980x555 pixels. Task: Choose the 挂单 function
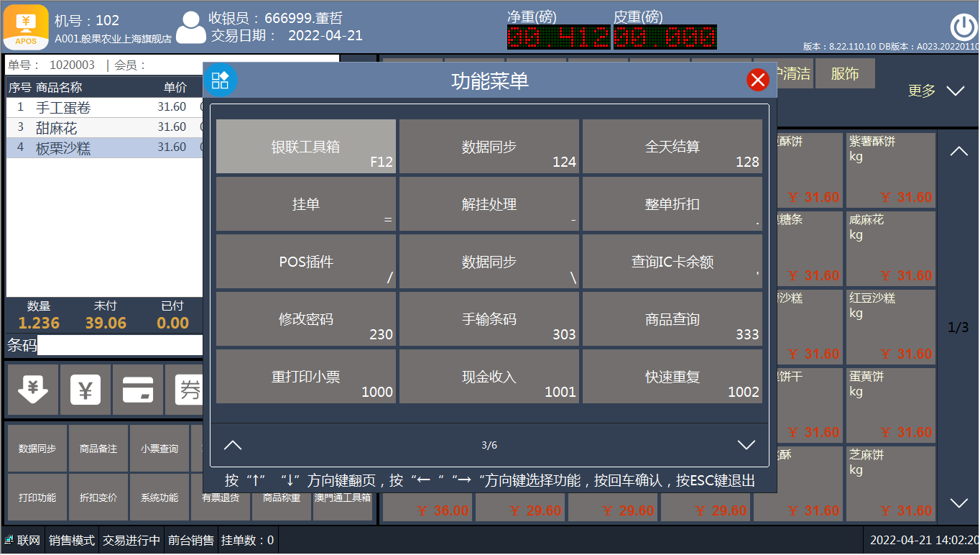(306, 204)
